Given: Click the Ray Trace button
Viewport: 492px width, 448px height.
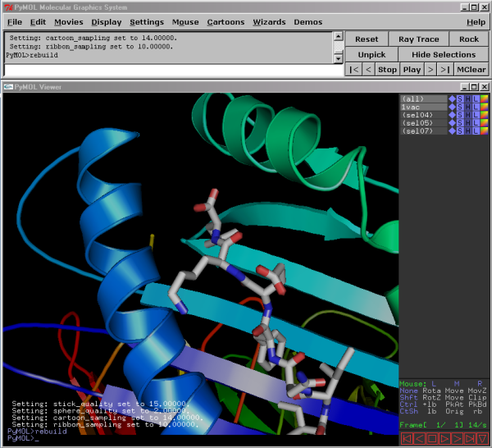Looking at the screenshot, I should tap(418, 39).
